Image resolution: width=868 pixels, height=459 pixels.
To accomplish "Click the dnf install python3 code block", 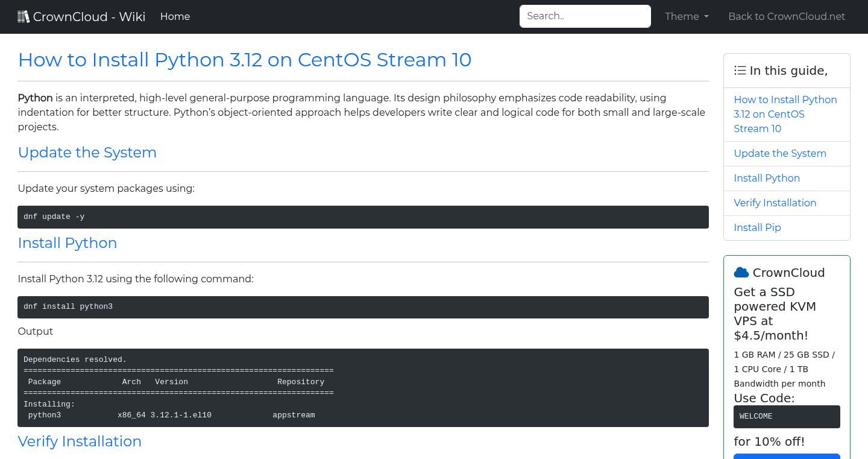I will pos(363,307).
